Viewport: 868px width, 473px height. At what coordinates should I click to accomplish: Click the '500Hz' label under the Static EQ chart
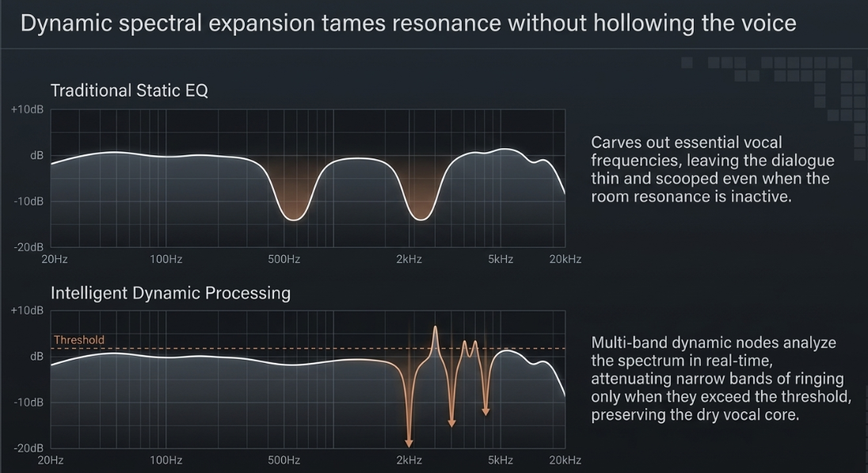click(284, 259)
